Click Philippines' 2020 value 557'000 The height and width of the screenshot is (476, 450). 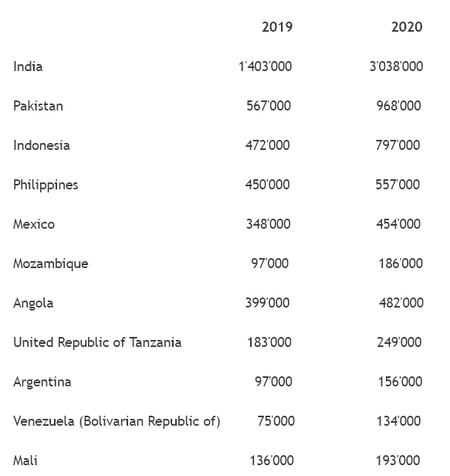tap(398, 185)
